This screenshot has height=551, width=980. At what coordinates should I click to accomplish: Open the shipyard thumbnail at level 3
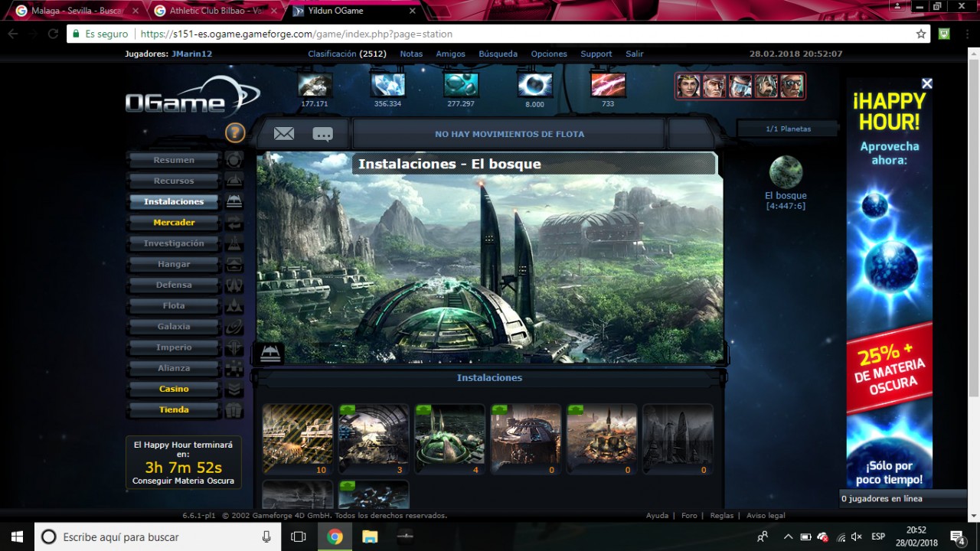(x=374, y=440)
